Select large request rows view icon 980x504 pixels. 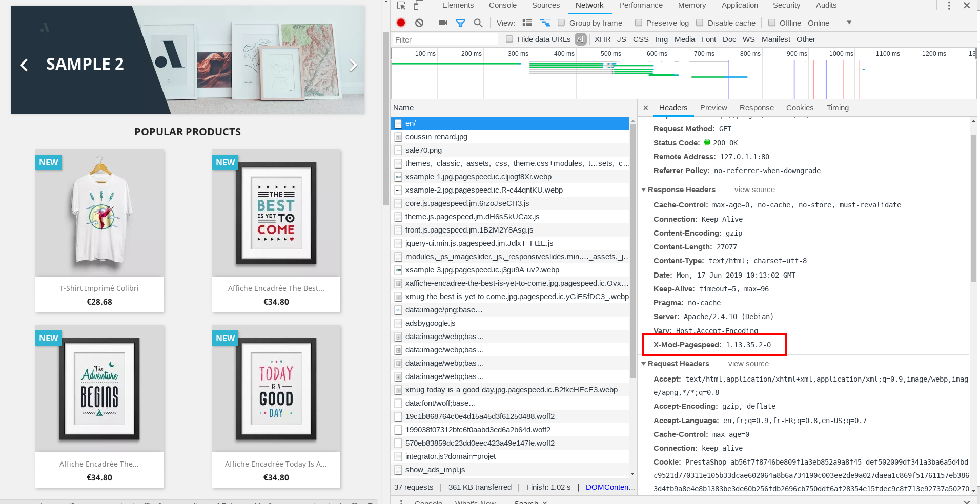pyautogui.click(x=527, y=23)
